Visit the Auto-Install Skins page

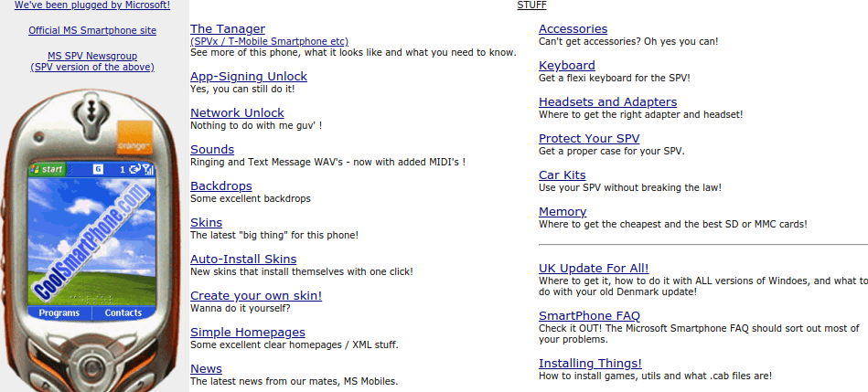[243, 259]
